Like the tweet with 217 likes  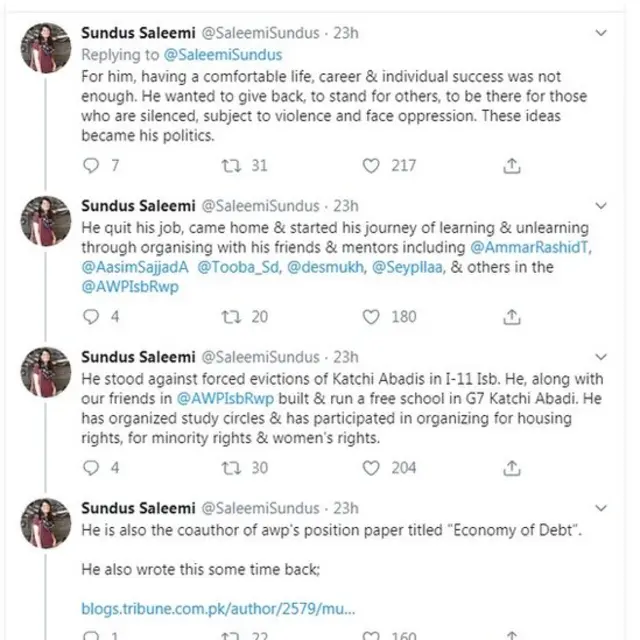tap(372, 165)
